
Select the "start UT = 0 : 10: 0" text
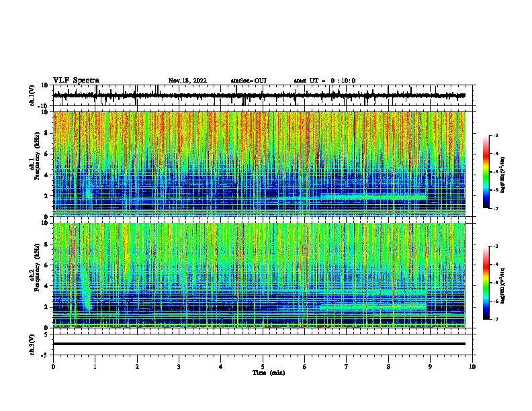click(x=324, y=81)
